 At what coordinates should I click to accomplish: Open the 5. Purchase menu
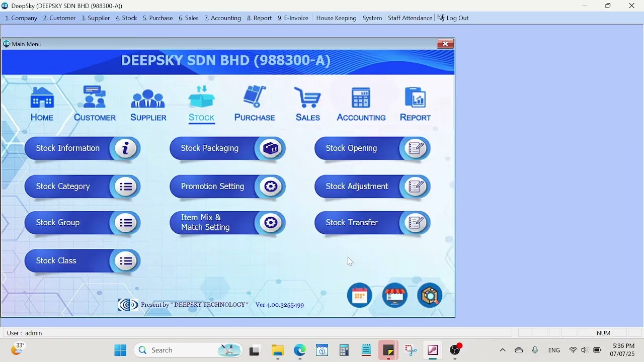coord(158,18)
